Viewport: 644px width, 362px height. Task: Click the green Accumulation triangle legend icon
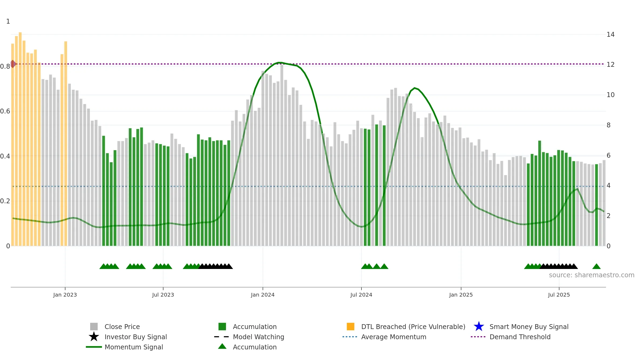222,346
